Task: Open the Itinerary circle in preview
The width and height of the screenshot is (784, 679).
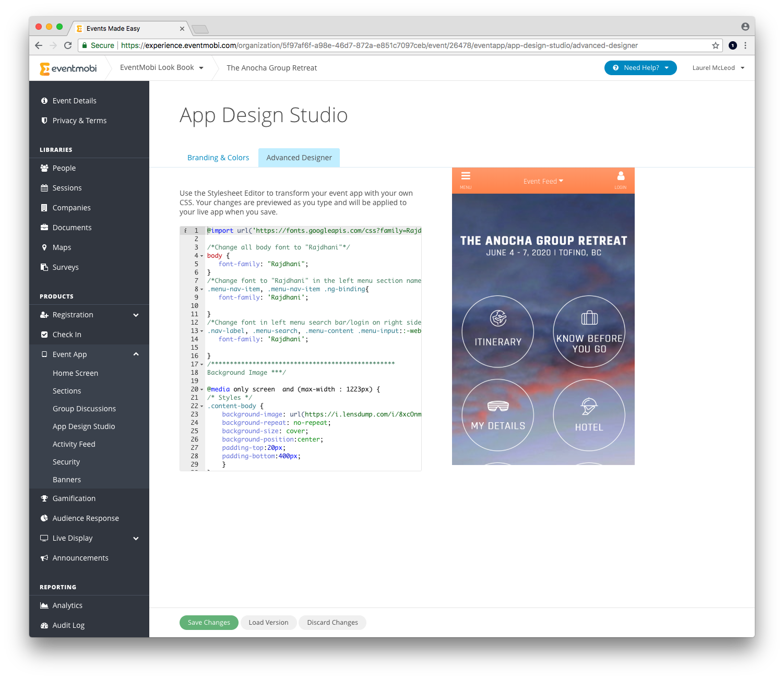Action: point(498,331)
